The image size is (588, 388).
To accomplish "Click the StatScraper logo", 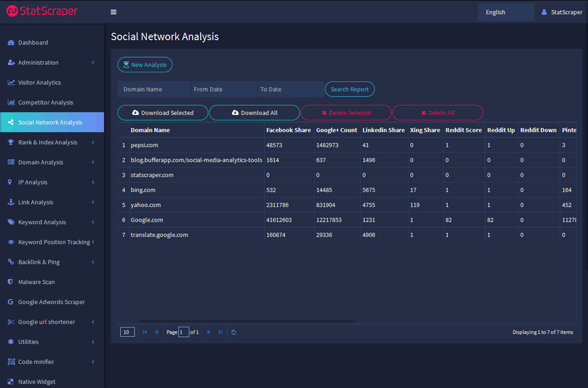I will (x=42, y=11).
